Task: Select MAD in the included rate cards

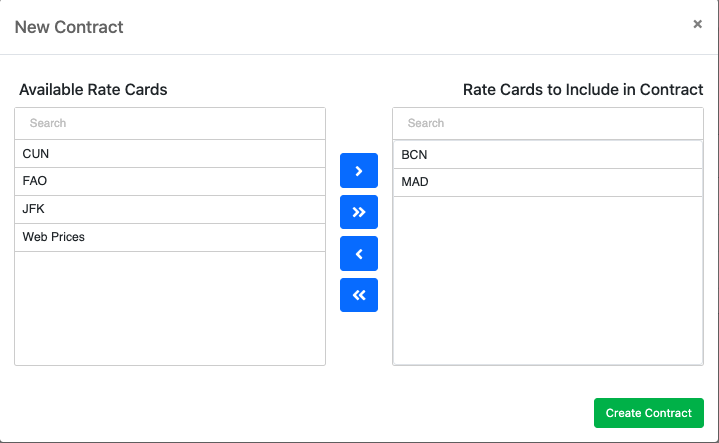Action: click(548, 182)
